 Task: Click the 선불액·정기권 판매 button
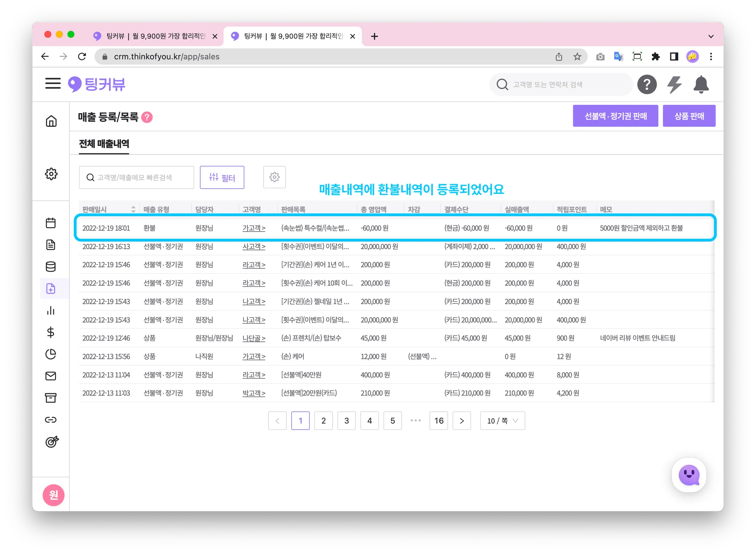tap(615, 116)
